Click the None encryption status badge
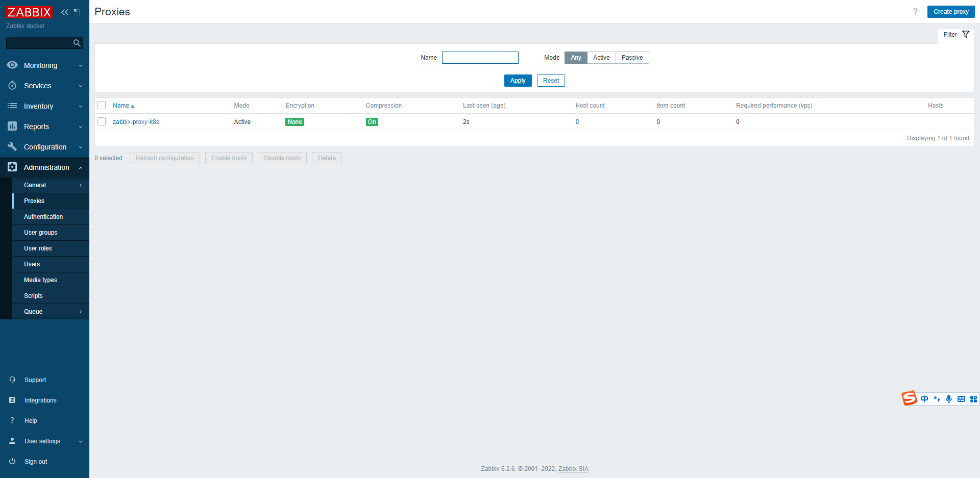The width and height of the screenshot is (980, 478). 295,122
